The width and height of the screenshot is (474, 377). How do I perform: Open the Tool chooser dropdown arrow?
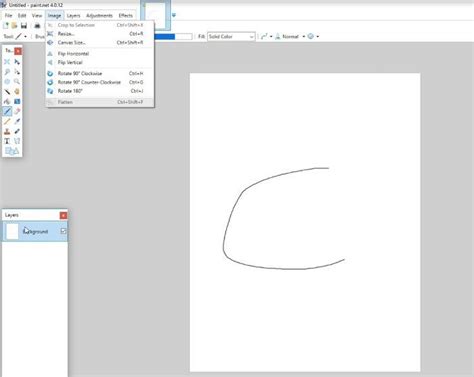[x=26, y=36]
